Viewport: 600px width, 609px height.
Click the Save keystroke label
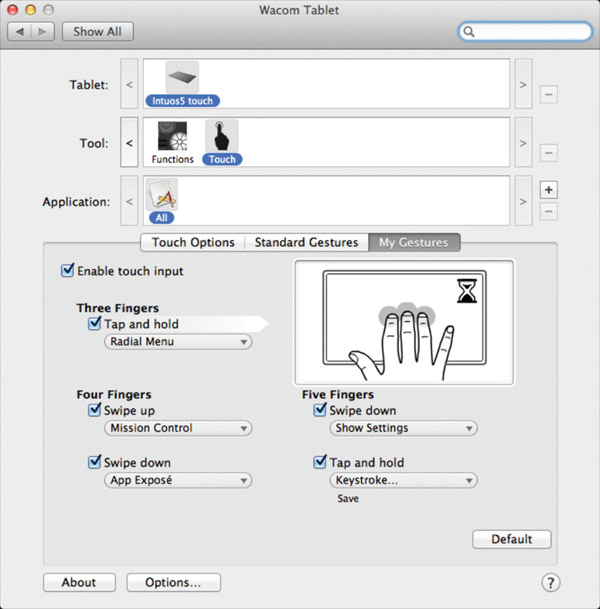pyautogui.click(x=348, y=498)
